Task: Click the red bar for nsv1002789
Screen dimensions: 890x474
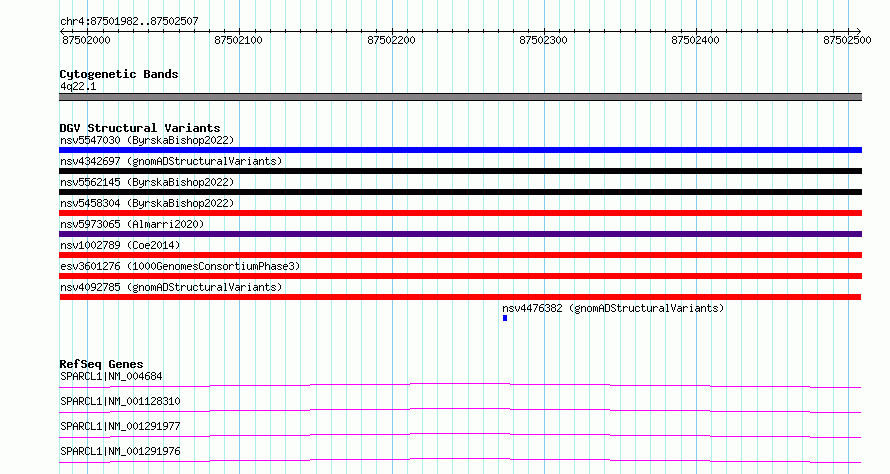Action: (460, 255)
